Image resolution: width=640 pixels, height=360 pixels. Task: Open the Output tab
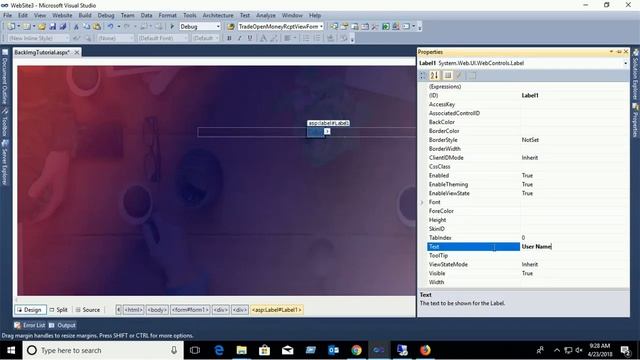(x=62, y=325)
